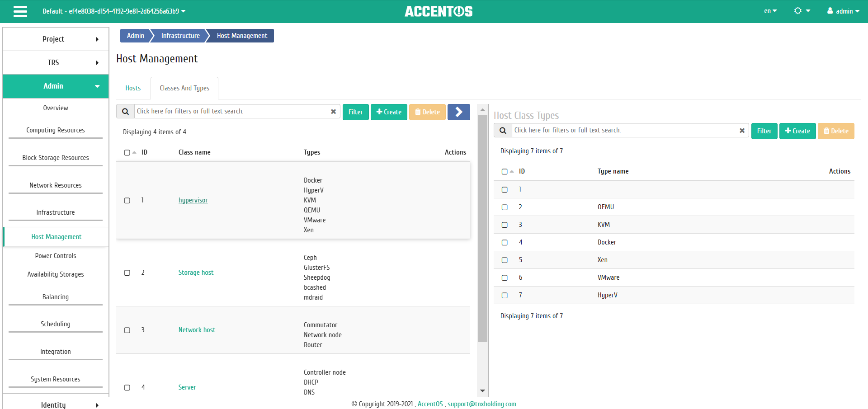
Task: Open Block Storage Resources in sidebar
Action: click(x=56, y=158)
